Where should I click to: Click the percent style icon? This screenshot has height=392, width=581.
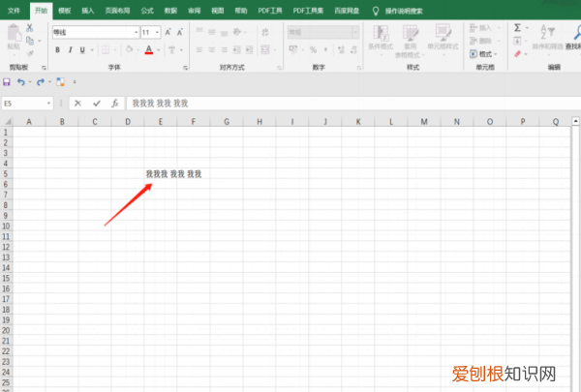[x=314, y=49]
